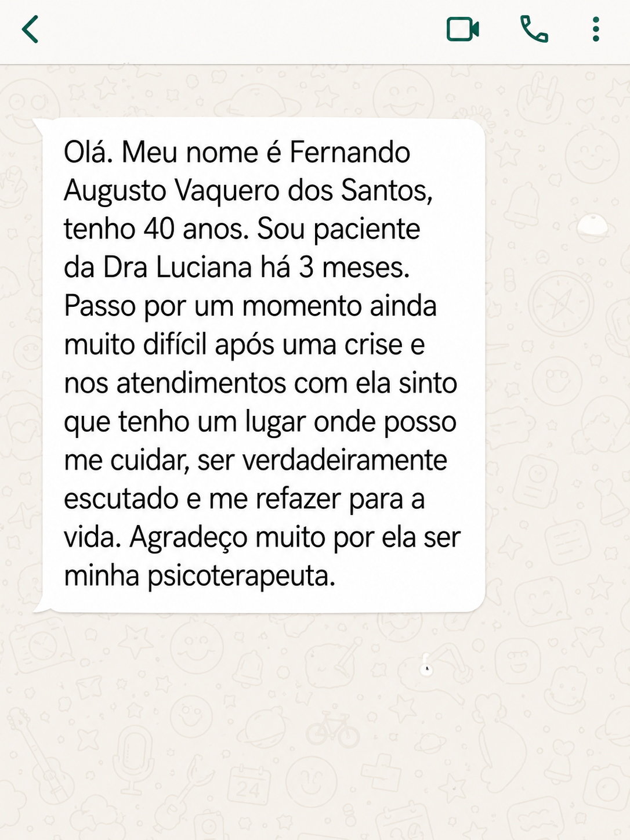Open the three-dot more options menu

[x=595, y=30]
